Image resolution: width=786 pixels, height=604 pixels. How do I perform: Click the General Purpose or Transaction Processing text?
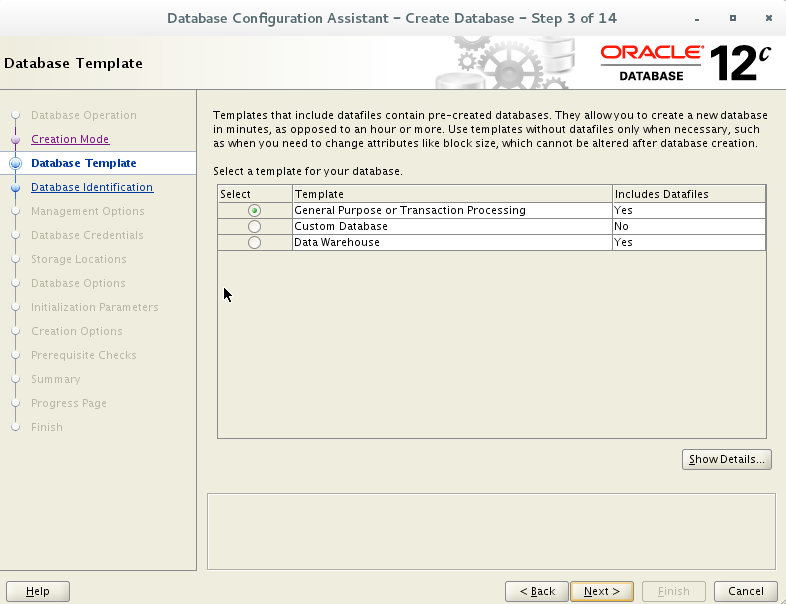(x=410, y=210)
